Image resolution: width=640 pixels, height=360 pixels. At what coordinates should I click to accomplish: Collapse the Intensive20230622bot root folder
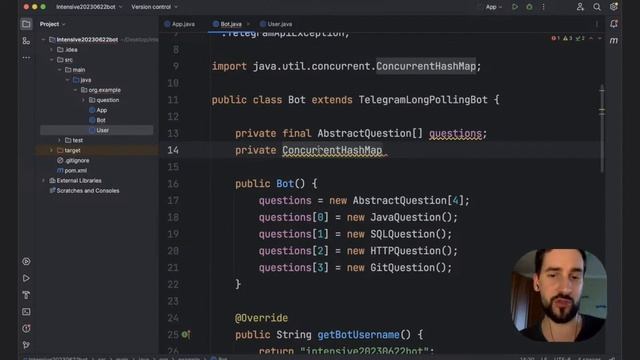[x=43, y=40]
